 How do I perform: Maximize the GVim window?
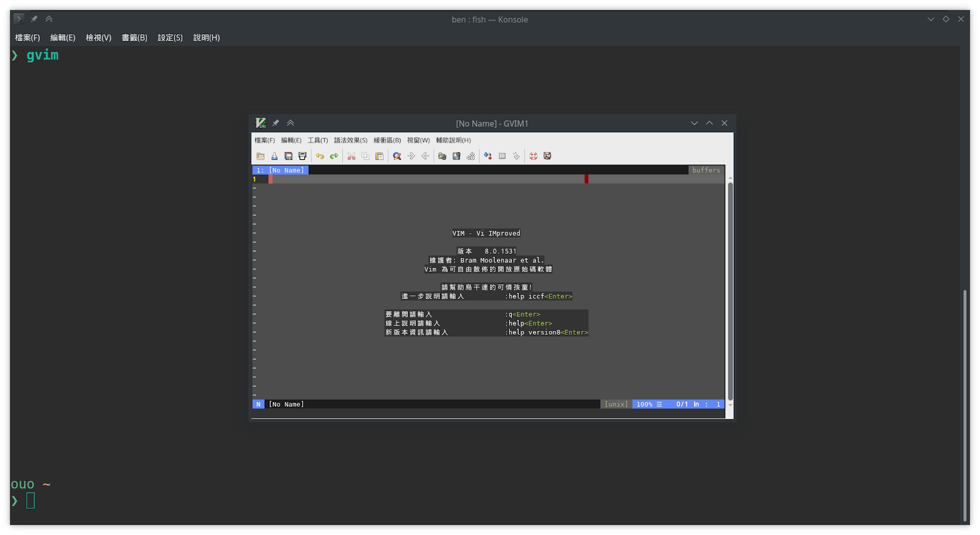[x=709, y=123]
